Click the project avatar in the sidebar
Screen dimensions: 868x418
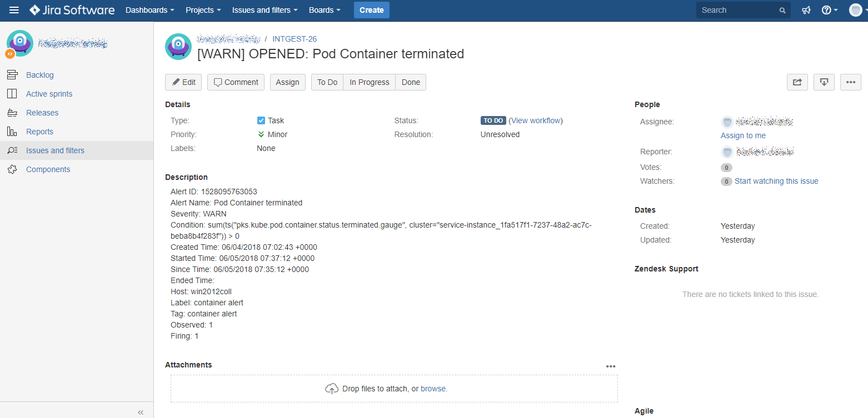[x=19, y=43]
